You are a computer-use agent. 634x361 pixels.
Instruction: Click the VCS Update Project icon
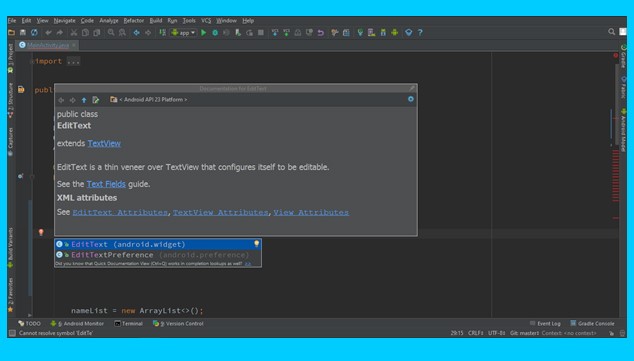click(275, 32)
